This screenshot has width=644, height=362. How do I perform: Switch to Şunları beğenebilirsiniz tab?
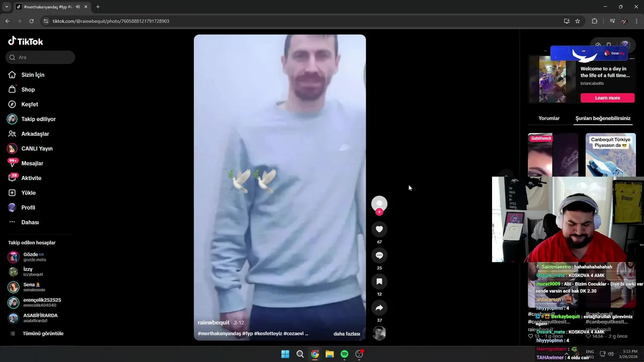603,119
